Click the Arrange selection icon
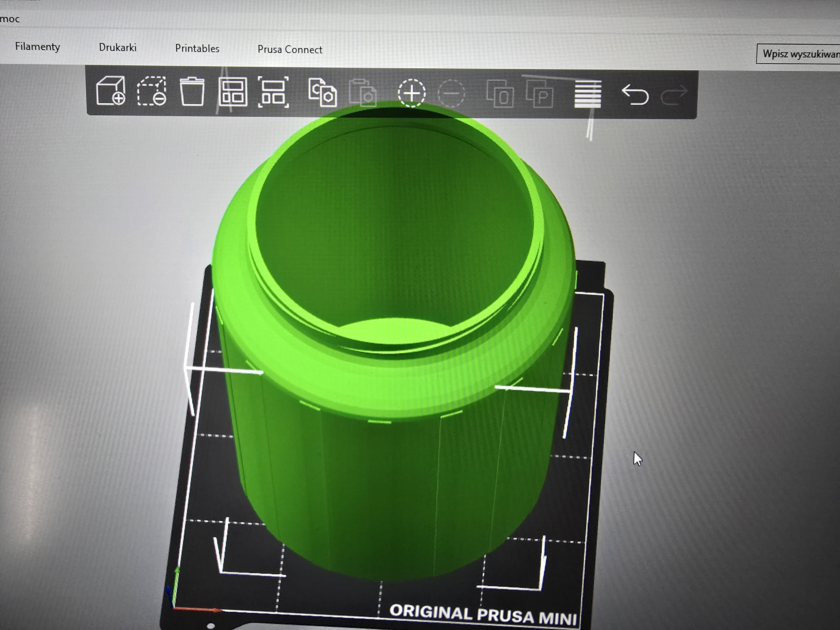Viewport: 840px width, 630px height. [273, 92]
